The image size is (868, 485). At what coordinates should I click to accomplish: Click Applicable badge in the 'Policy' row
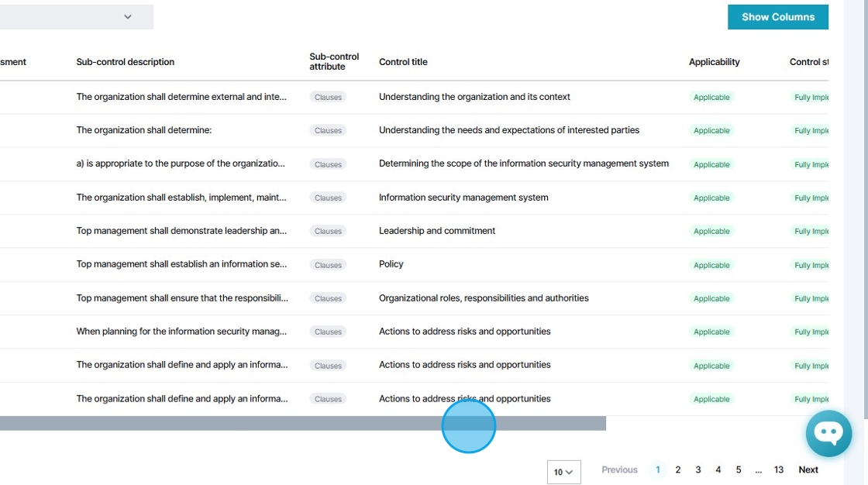coord(711,265)
